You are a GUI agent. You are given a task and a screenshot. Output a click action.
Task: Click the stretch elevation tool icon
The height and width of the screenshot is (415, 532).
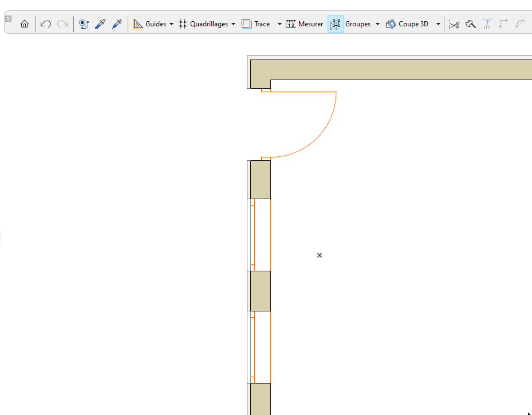click(x=487, y=24)
